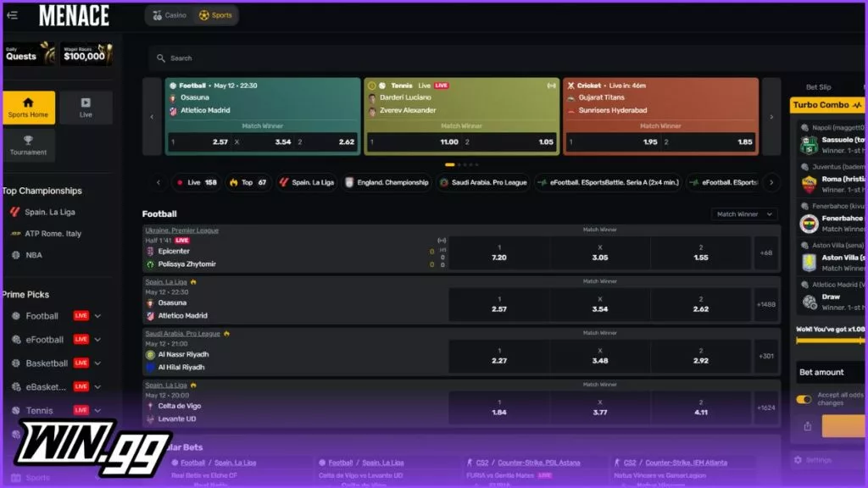Select Fenerbahce pick in Turbo Combo

[x=832, y=218]
